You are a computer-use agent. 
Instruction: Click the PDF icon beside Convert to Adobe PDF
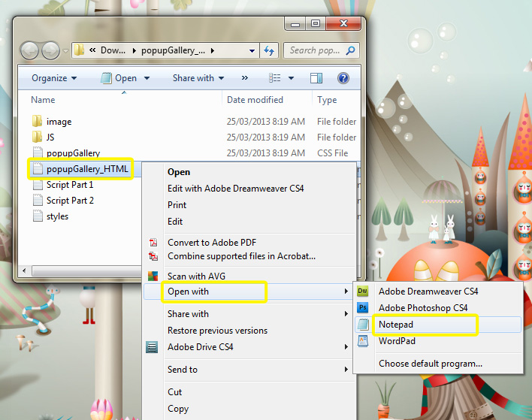point(153,243)
